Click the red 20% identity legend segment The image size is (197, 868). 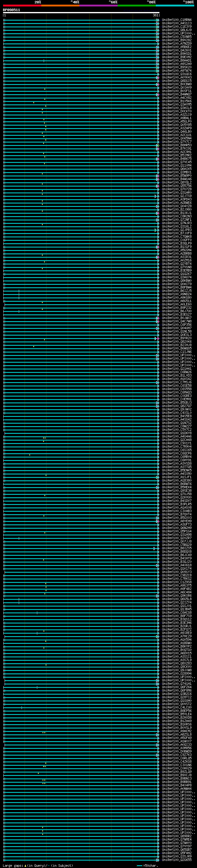pos(22,6)
